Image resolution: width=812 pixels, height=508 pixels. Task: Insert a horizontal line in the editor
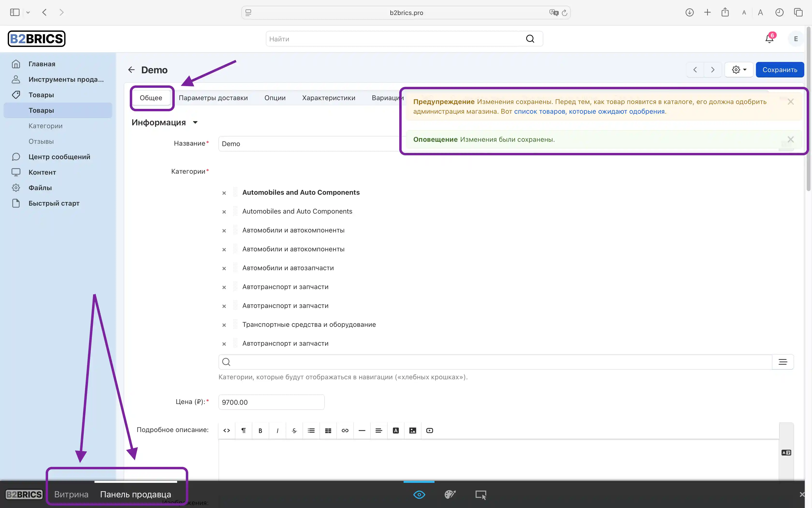(362, 430)
